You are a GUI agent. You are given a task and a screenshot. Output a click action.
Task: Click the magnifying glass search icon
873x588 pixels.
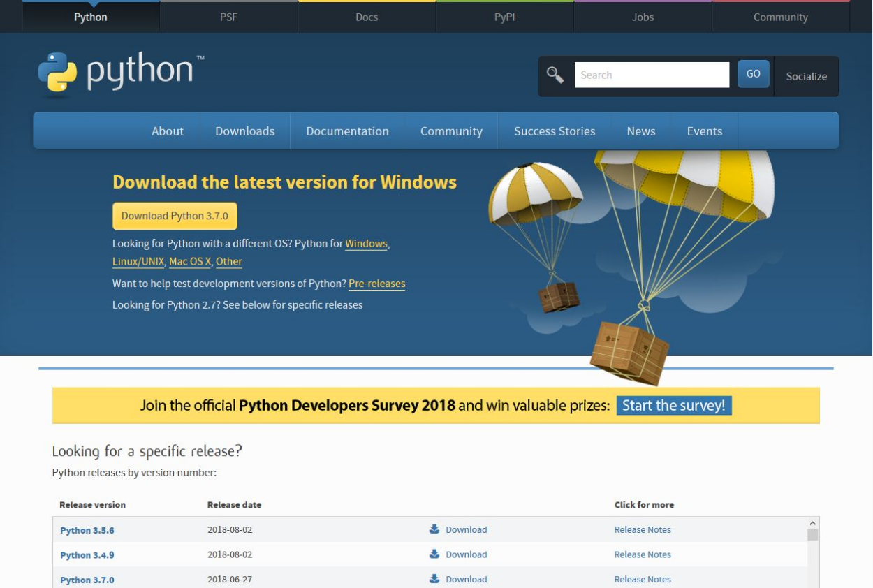click(x=555, y=75)
